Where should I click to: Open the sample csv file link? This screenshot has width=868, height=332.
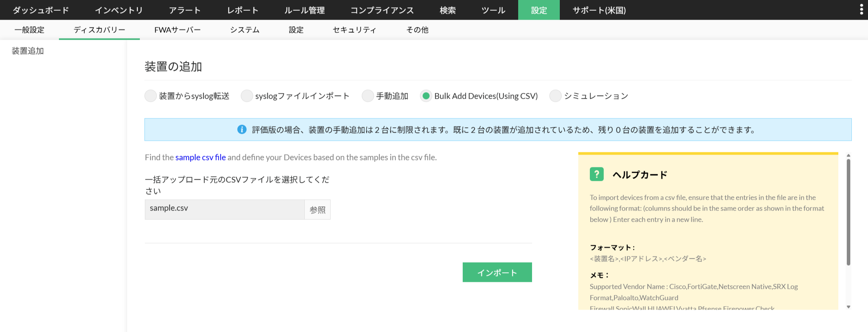coord(200,157)
